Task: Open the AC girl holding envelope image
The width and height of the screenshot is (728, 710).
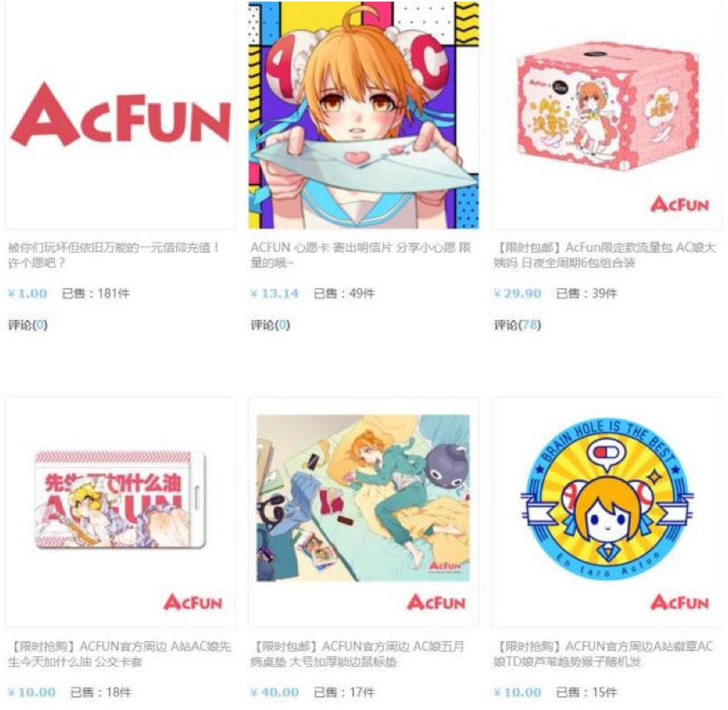Action: pos(363,115)
